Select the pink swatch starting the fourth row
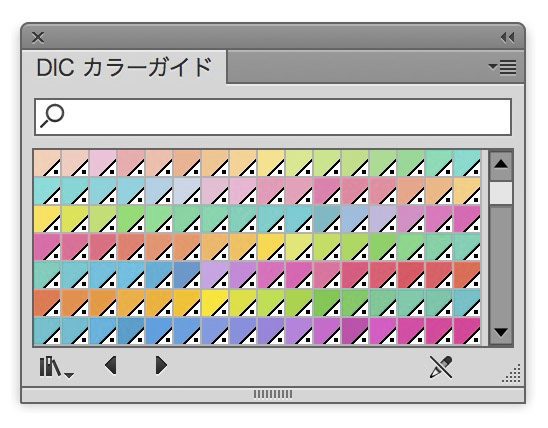Viewport: 548px width, 428px height. [x=47, y=247]
